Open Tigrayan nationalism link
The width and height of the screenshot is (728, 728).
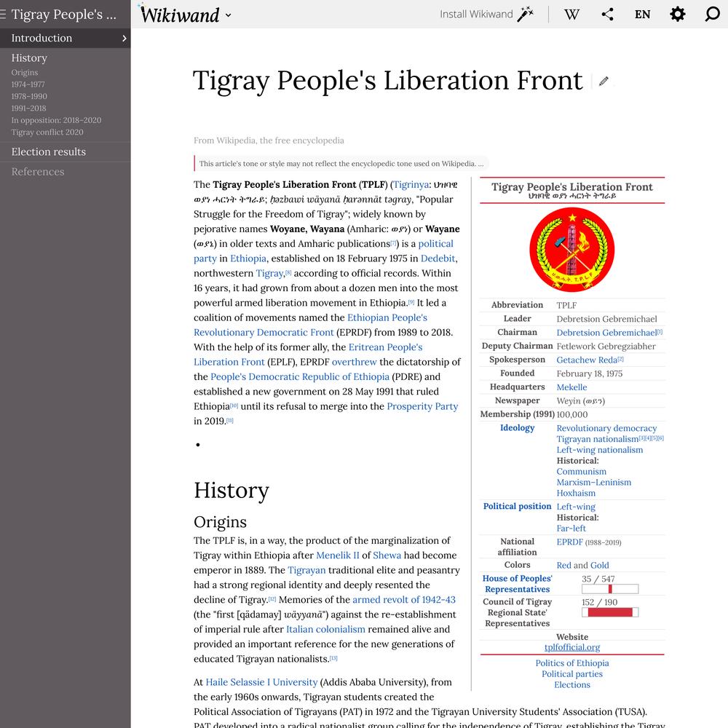click(x=598, y=439)
